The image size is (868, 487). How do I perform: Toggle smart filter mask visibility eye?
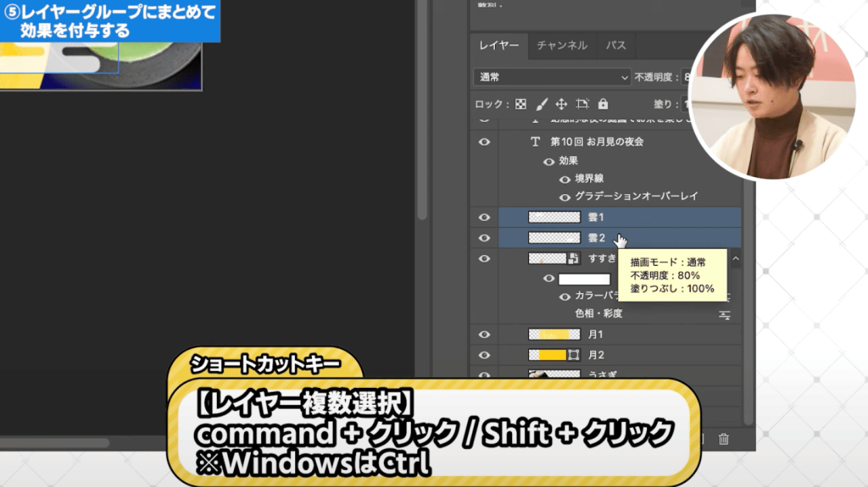pos(548,279)
